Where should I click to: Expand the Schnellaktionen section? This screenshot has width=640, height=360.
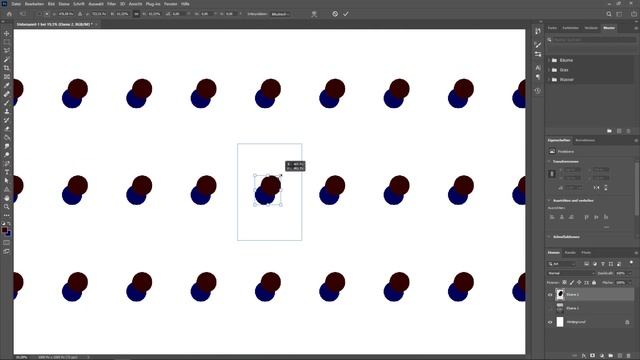pos(549,237)
